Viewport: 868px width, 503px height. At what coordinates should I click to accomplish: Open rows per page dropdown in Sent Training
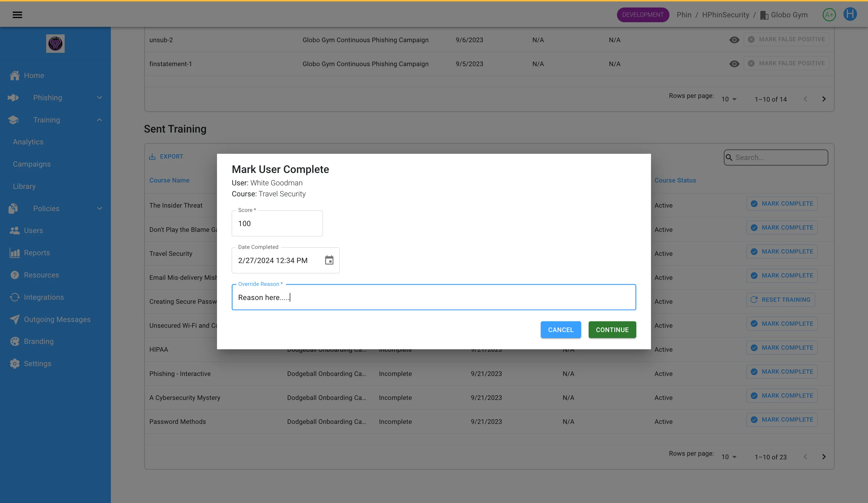pyautogui.click(x=729, y=457)
